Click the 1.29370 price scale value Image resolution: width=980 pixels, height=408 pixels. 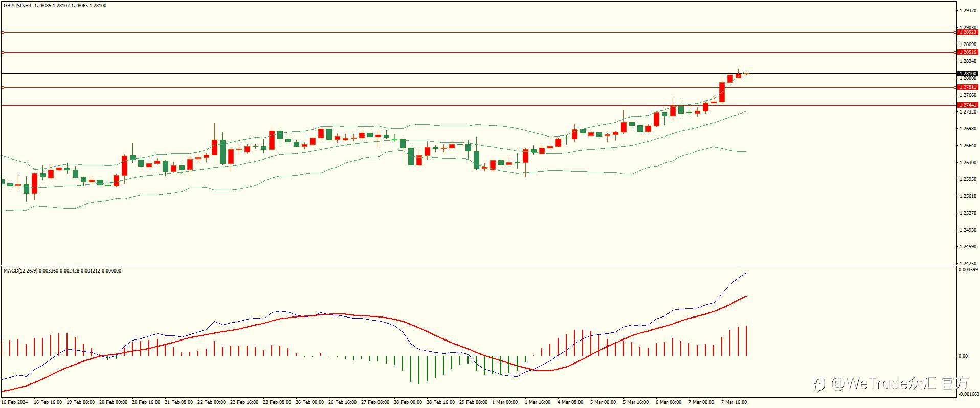(968, 11)
